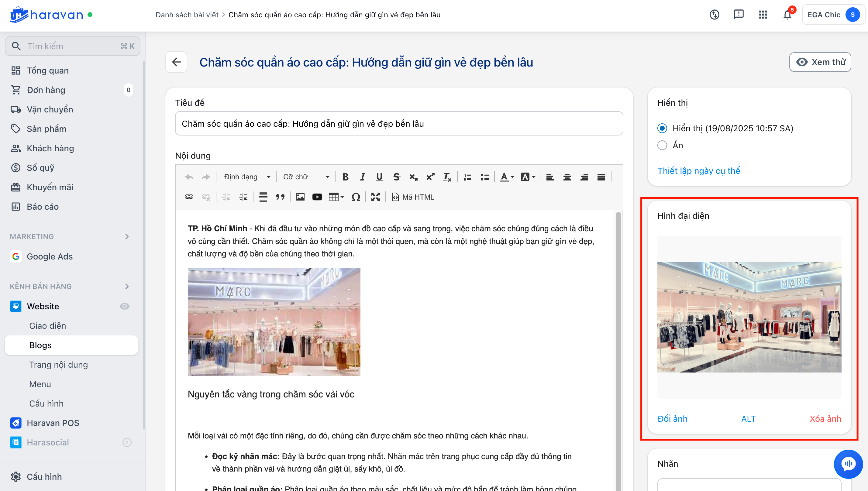Insert an image via editor toolbar
This screenshot has height=491, width=868.
300,197
